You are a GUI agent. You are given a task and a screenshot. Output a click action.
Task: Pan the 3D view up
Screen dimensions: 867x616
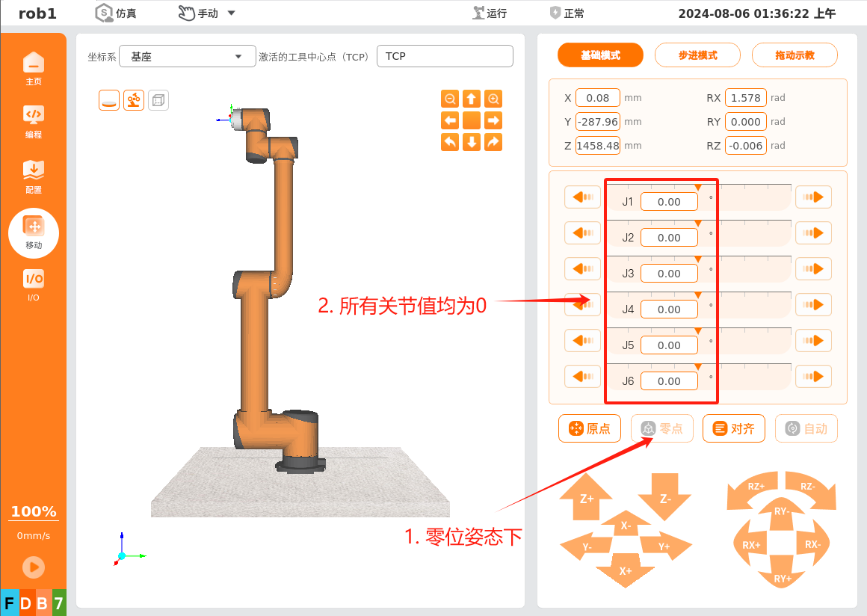[x=472, y=99]
